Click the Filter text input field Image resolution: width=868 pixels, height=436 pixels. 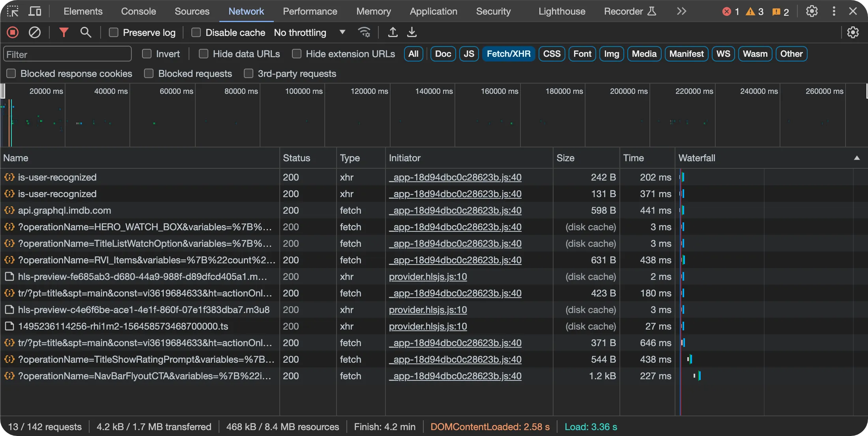[x=67, y=54]
